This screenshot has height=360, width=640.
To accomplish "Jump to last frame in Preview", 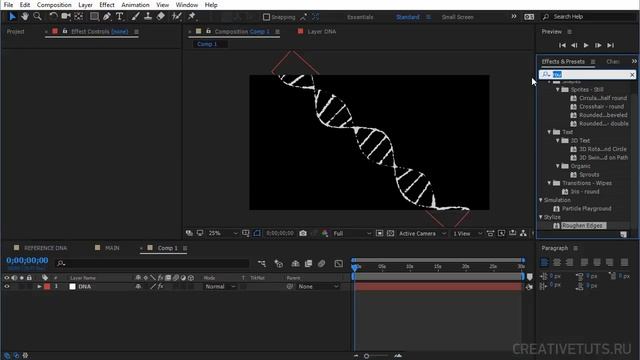I will [x=611, y=45].
